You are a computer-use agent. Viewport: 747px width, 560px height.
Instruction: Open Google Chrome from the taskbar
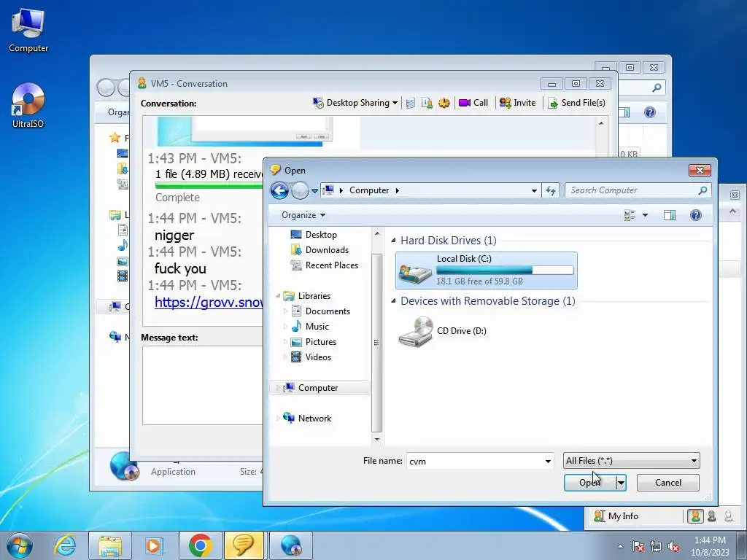coord(200,545)
